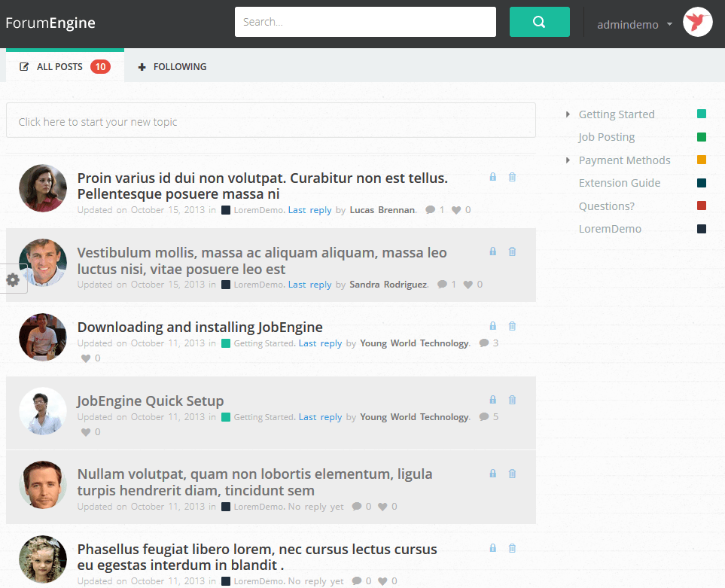
Task: Click heart icon on 'Phasellus feugiat' topic
Action: (x=383, y=581)
